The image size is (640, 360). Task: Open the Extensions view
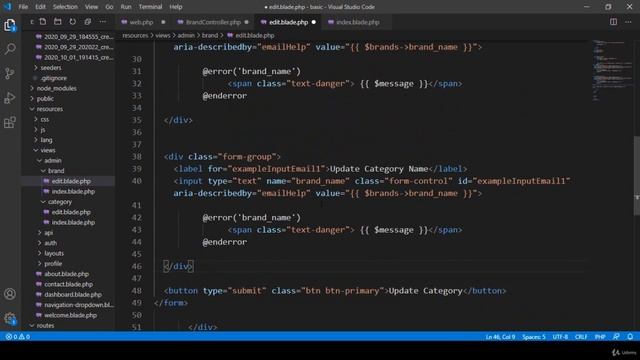10,122
